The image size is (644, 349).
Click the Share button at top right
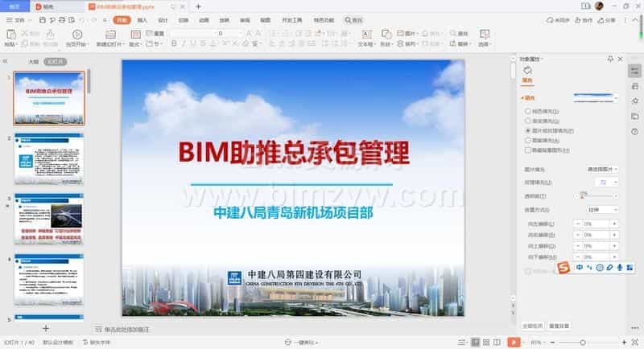607,19
